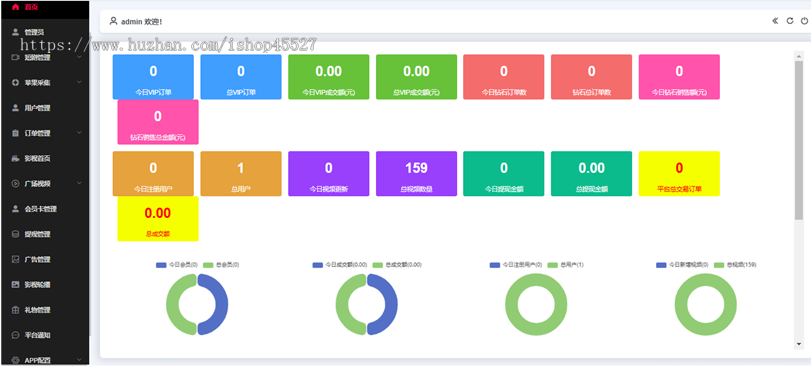Click the "admin 欢迎!" greeting text

142,22
